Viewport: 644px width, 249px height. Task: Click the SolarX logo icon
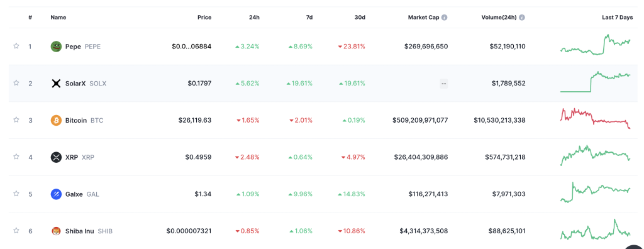point(56,84)
